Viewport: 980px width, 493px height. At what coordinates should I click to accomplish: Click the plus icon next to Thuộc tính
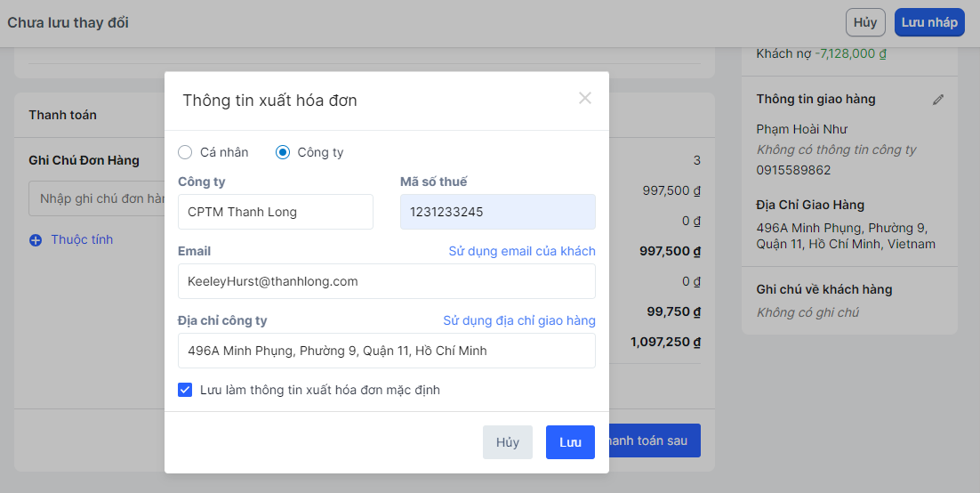(36, 240)
